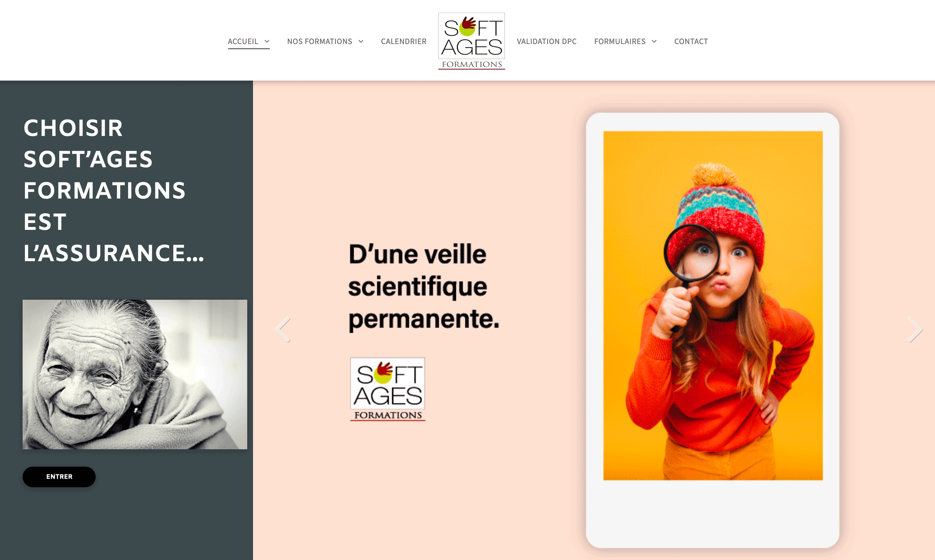Expand the Nos Formations dropdown chevron
This screenshot has width=935, height=560.
click(x=361, y=41)
